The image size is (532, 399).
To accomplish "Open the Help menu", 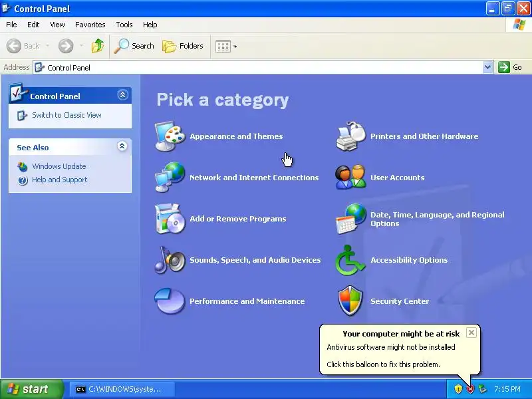I will (150, 25).
